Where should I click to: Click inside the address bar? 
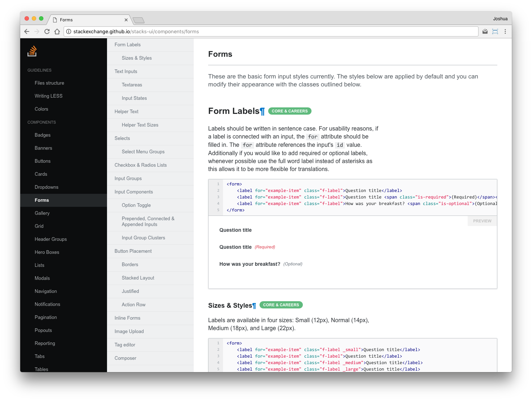pyautogui.click(x=253, y=31)
